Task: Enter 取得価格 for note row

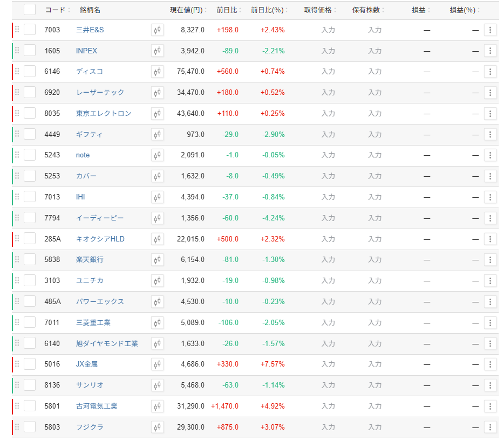Action: point(328,155)
